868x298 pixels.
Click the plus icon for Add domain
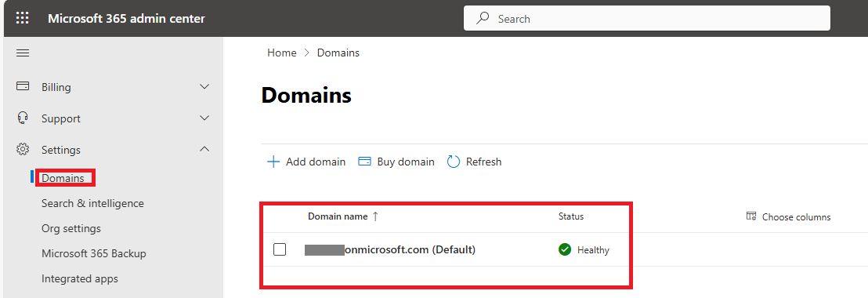[273, 162]
